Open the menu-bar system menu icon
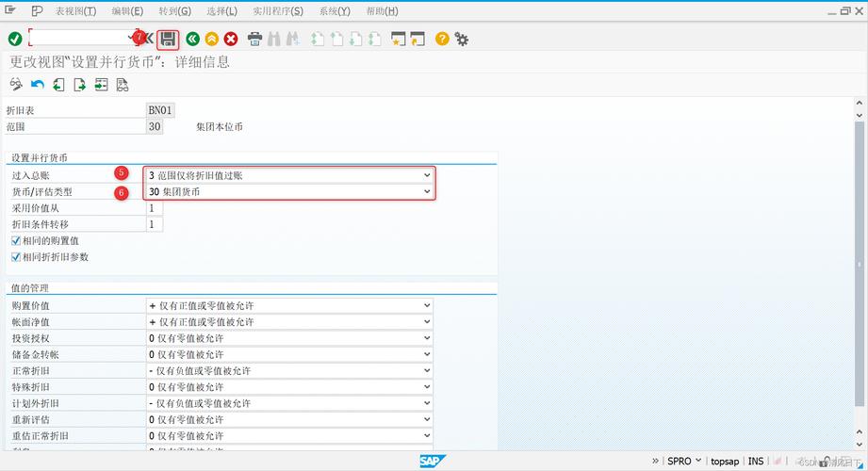868x471 pixels. 10,10
